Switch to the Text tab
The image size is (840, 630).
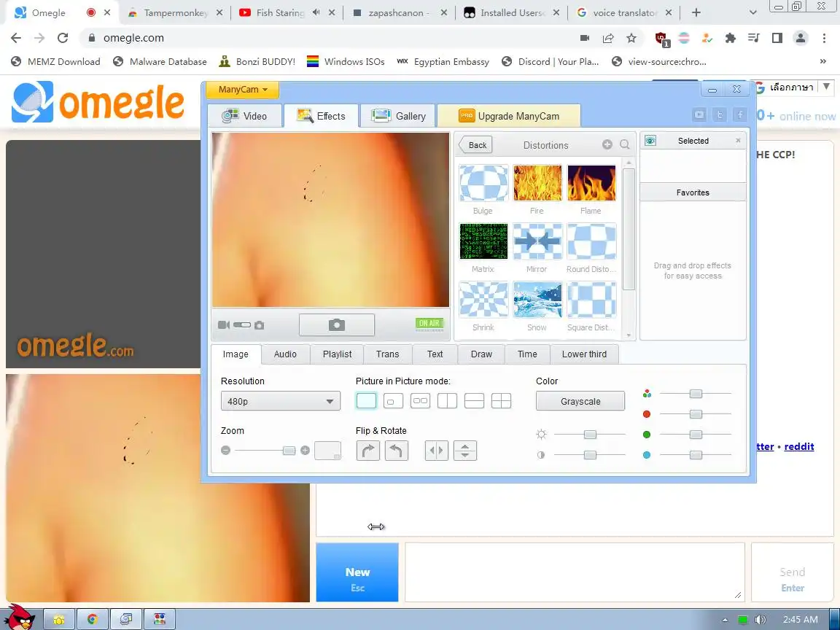(435, 354)
